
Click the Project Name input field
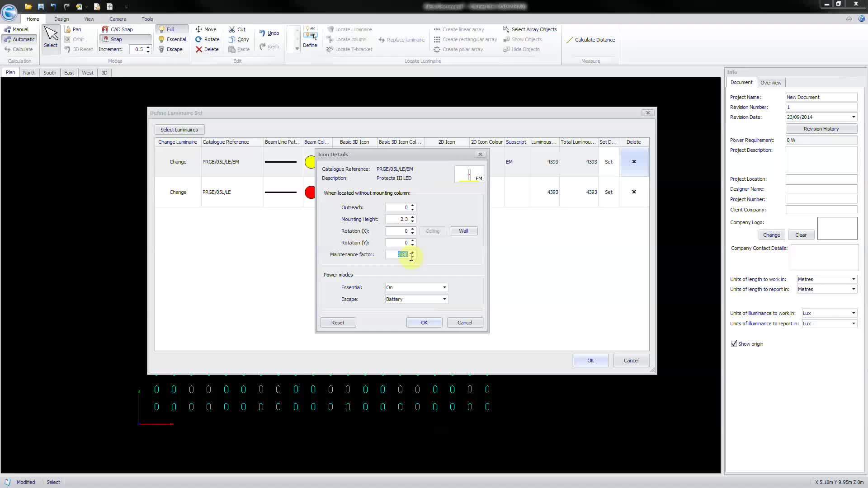(x=821, y=97)
